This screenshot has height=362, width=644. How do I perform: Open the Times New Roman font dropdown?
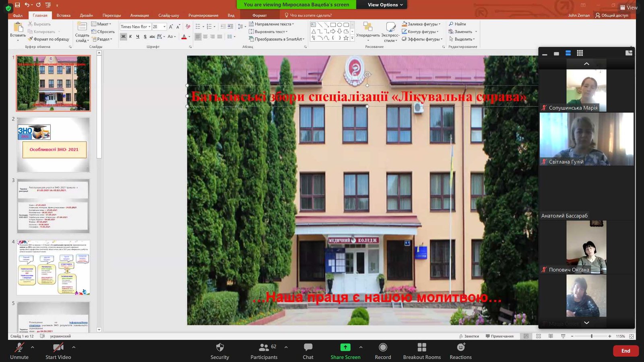click(149, 27)
